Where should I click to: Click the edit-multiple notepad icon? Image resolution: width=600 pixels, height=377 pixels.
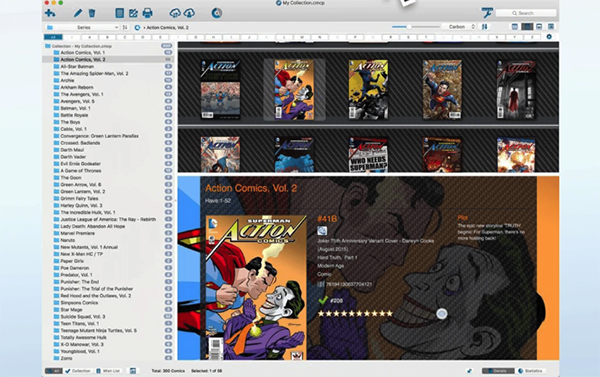pyautogui.click(x=133, y=13)
